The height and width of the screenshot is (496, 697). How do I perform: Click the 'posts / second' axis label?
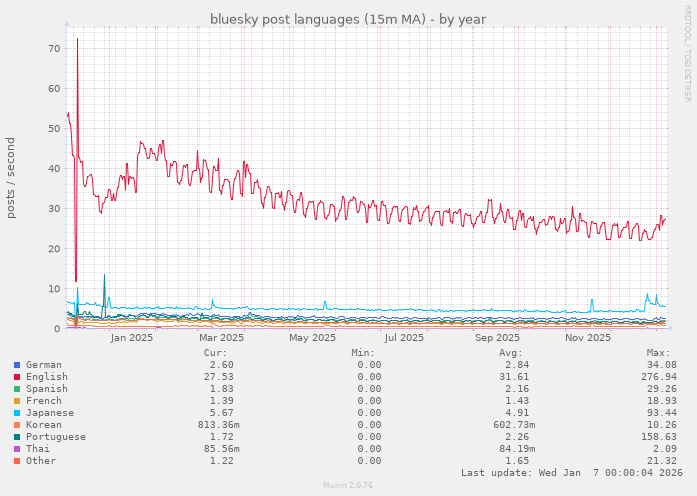click(11, 177)
